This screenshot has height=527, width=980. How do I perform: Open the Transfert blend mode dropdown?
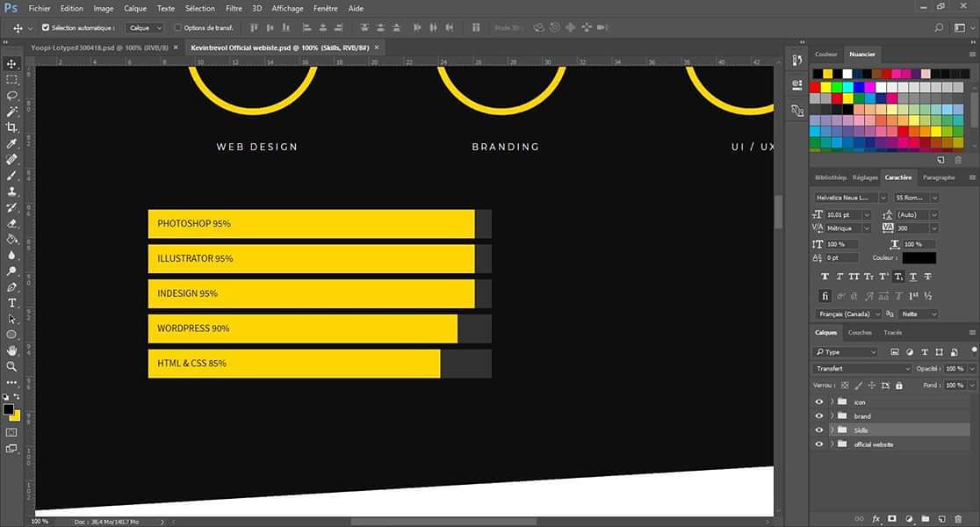click(862, 369)
